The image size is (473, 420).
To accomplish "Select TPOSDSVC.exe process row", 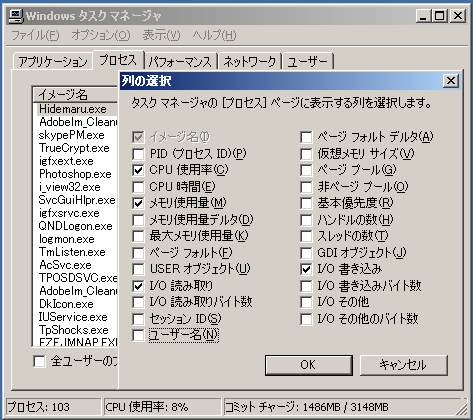I will [76, 278].
